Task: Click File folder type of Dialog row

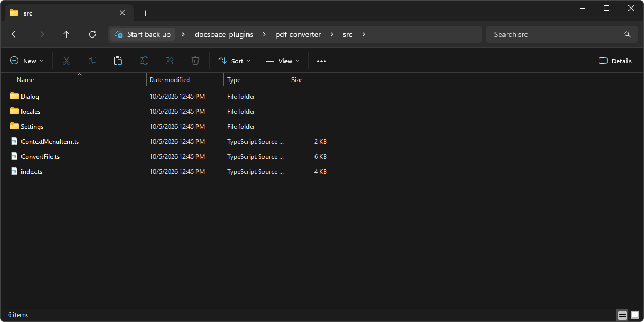Action: tap(241, 97)
